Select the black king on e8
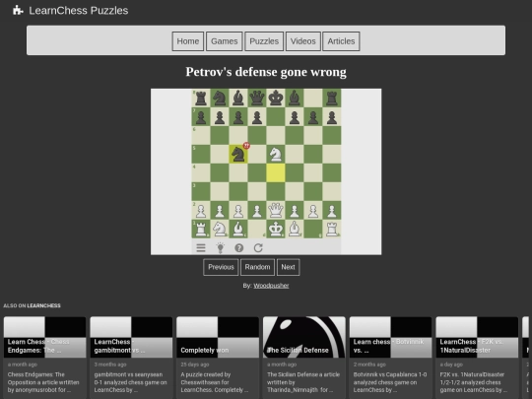532x399 pixels. coord(276,99)
